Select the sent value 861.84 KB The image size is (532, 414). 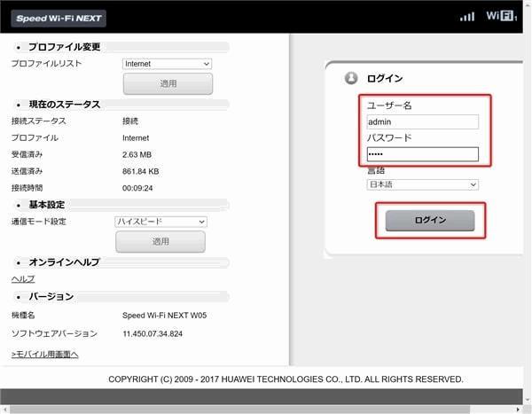140,171
